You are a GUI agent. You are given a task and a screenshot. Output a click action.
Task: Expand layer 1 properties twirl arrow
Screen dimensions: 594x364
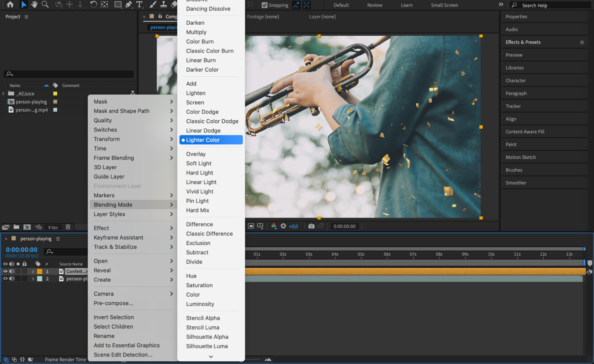coord(33,271)
